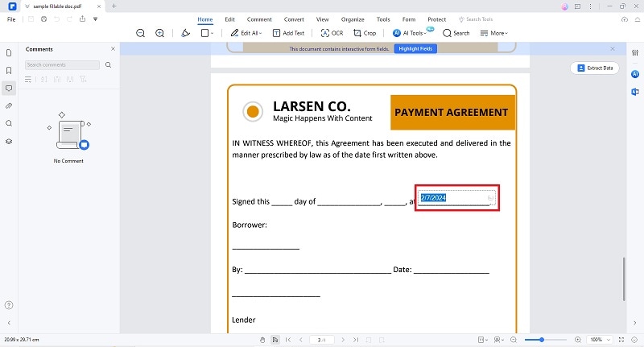Go to the next page

coord(343,340)
